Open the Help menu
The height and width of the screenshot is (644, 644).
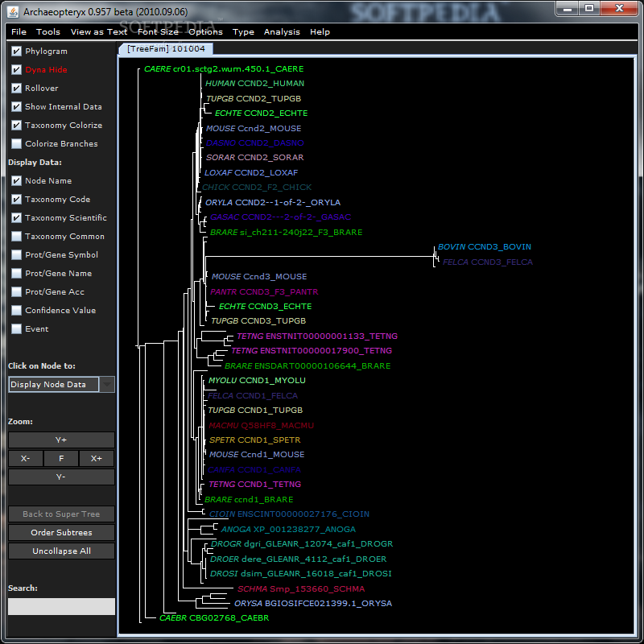[x=320, y=31]
